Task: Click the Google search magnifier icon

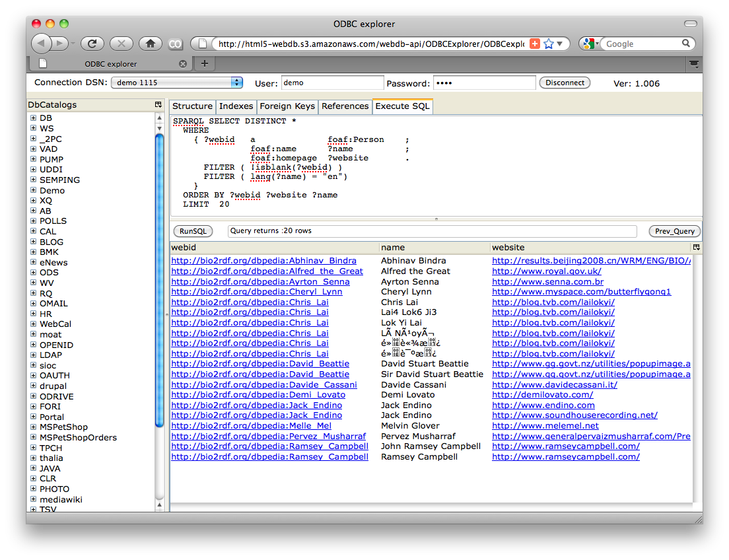Action: (x=686, y=44)
